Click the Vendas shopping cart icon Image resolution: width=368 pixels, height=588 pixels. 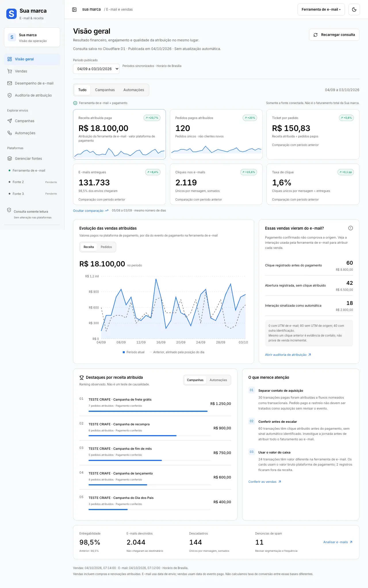(x=9, y=71)
